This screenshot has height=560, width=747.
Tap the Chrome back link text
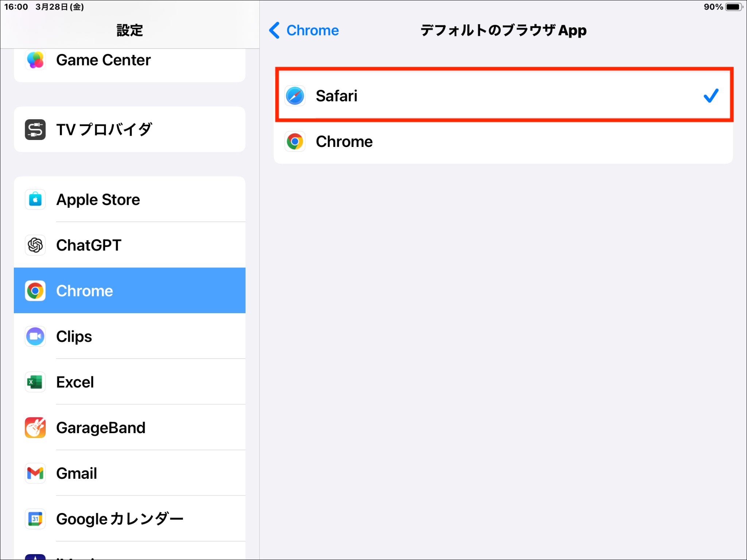tap(313, 30)
